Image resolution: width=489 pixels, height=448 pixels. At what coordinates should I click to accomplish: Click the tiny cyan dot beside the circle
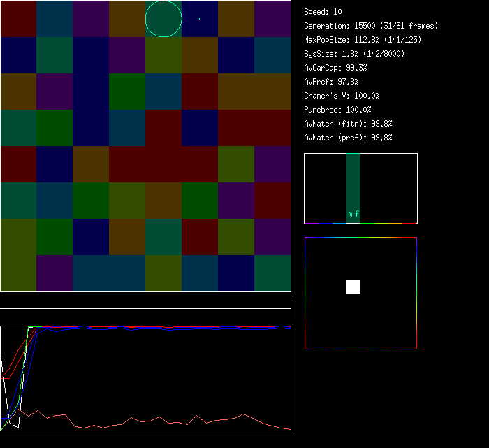199,18
